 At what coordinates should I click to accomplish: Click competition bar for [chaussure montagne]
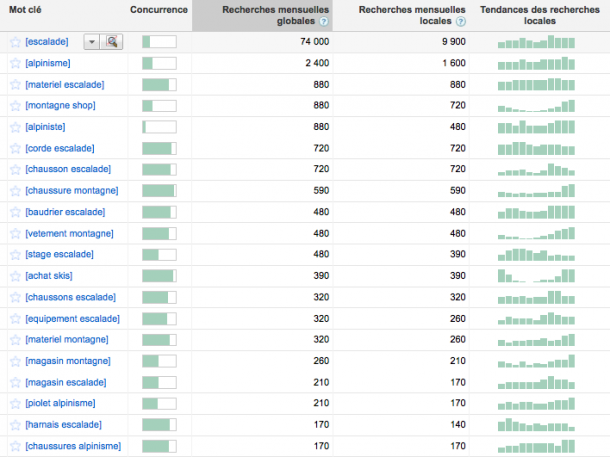[159, 191]
